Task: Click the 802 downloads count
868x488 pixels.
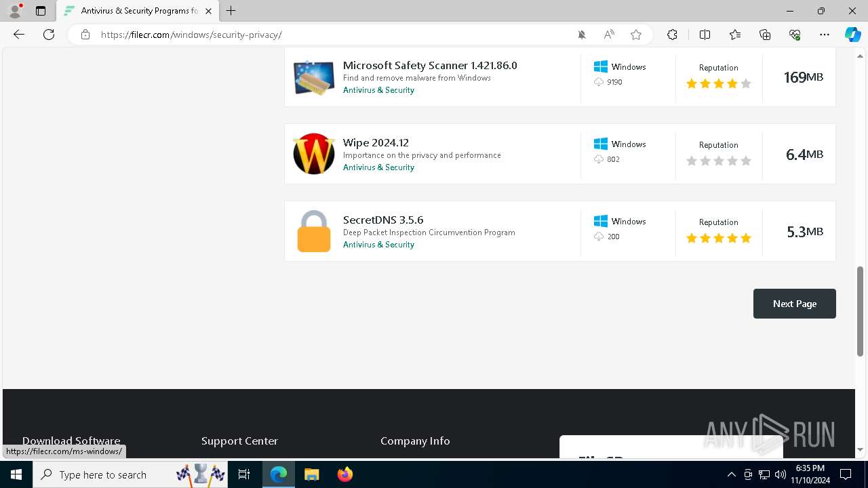Action: 613,159
